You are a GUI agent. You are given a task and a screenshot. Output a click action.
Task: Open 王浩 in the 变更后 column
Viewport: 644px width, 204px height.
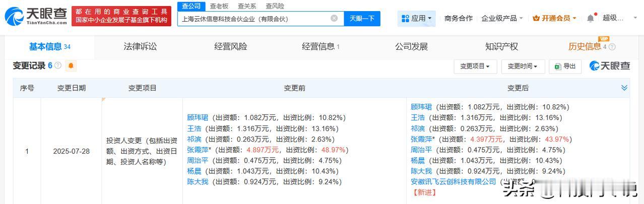tap(418, 117)
